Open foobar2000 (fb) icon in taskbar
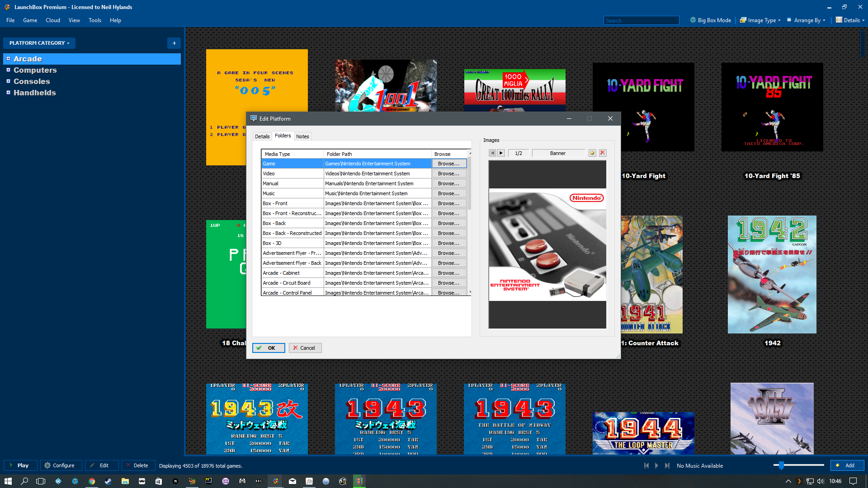 click(309, 481)
